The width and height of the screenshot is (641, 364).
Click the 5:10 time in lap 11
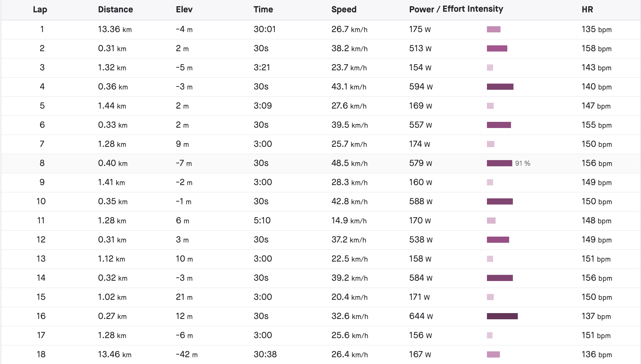pos(262,221)
